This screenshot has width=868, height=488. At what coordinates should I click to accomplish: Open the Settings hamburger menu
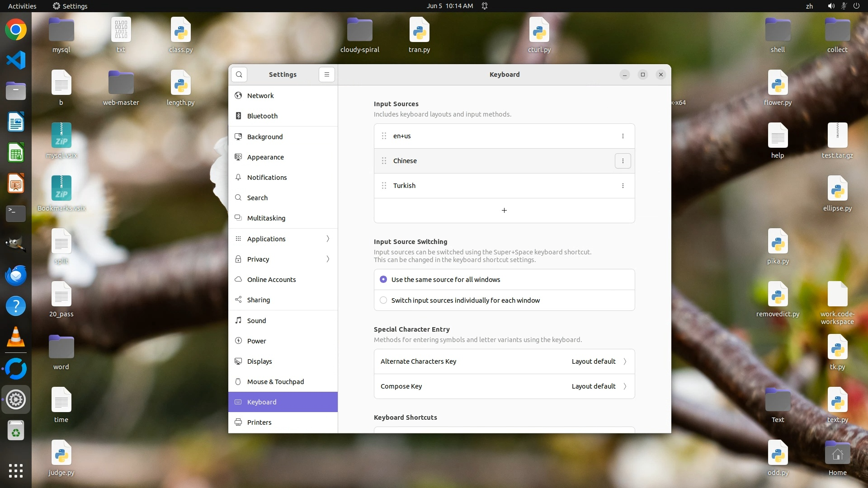(x=326, y=75)
